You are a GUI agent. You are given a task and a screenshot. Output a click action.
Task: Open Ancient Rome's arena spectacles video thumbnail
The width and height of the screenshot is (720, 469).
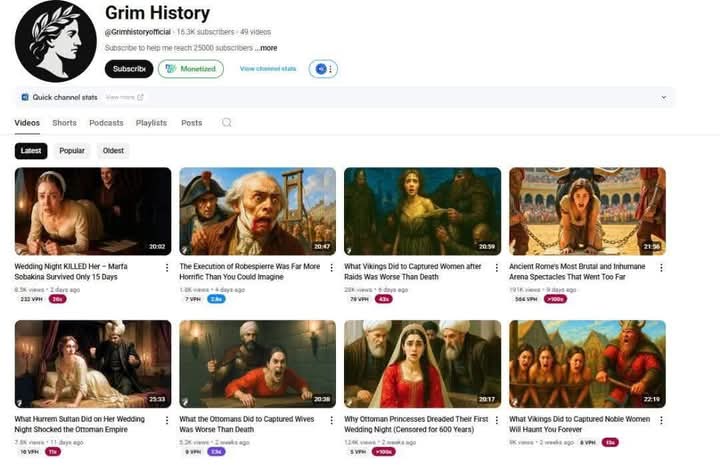587,211
